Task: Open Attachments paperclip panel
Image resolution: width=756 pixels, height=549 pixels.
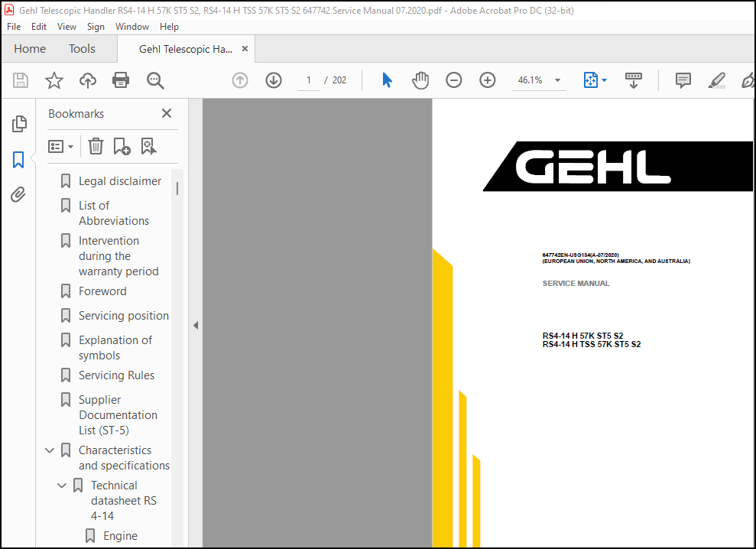Action: click(x=18, y=194)
